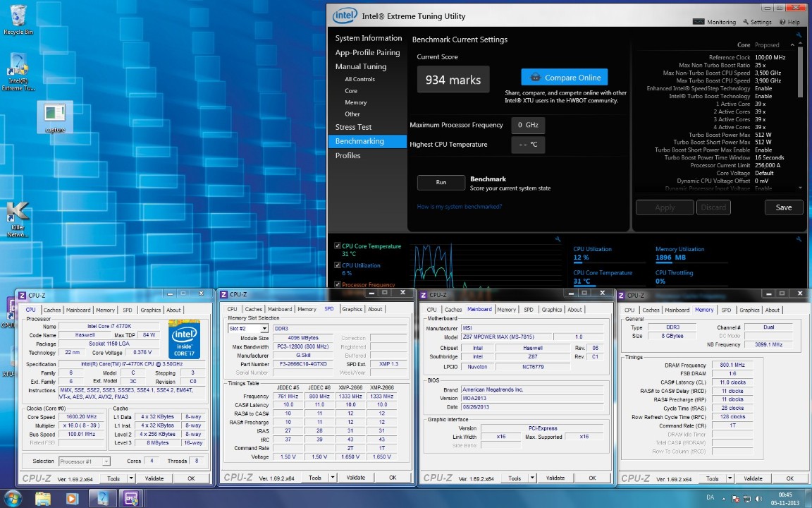This screenshot has width=812, height=508.
Task: Show hidden tray icons arrow
Action: pyautogui.click(x=723, y=498)
